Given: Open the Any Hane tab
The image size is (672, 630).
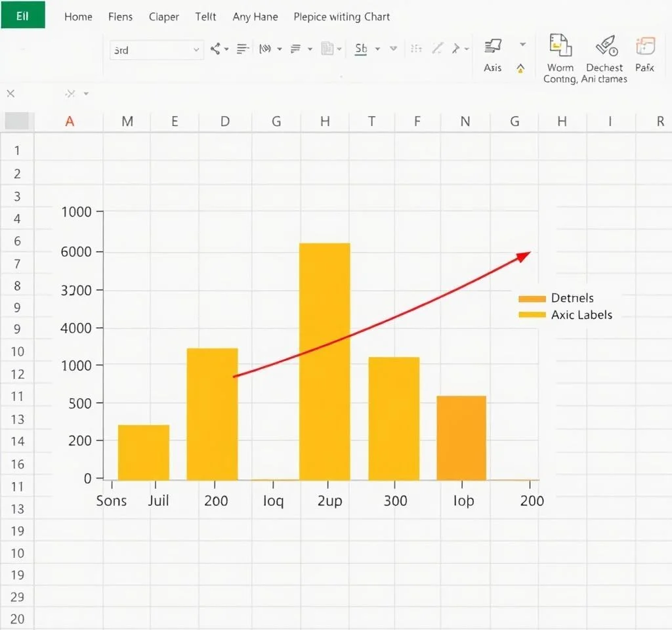Looking at the screenshot, I should (x=255, y=16).
